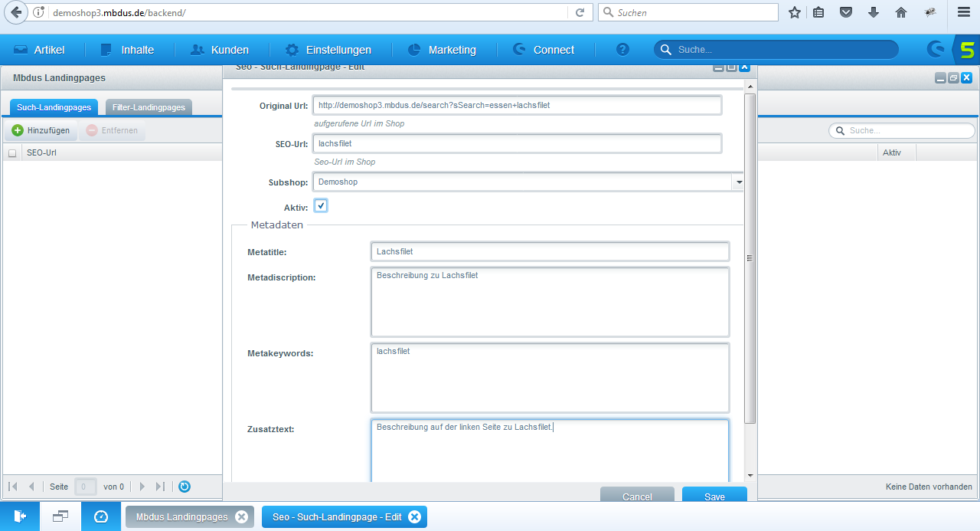Open the Einstellungen menu

point(328,50)
